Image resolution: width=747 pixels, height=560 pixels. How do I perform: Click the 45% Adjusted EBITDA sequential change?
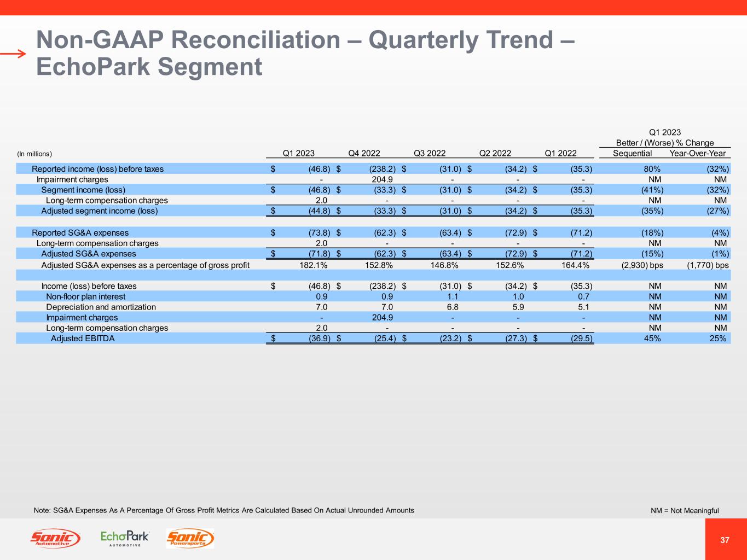652,339
